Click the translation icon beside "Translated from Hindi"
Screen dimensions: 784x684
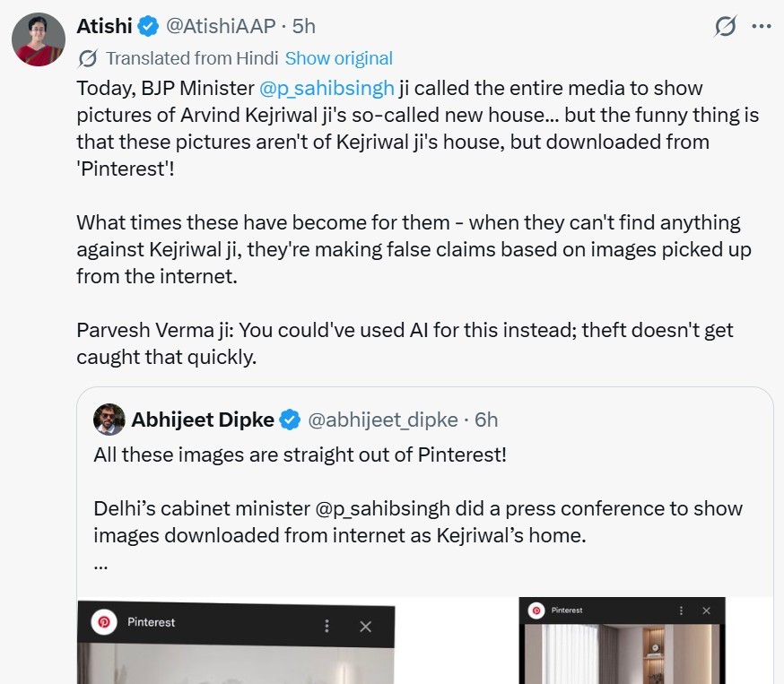click(x=88, y=59)
